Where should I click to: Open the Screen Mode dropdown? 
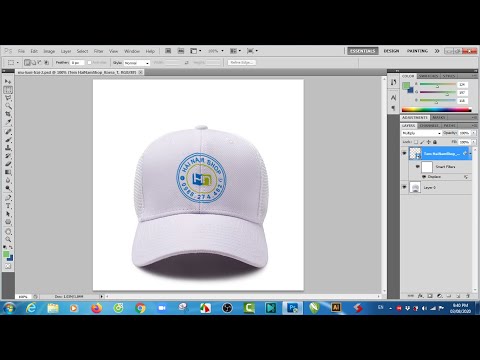coord(252,51)
